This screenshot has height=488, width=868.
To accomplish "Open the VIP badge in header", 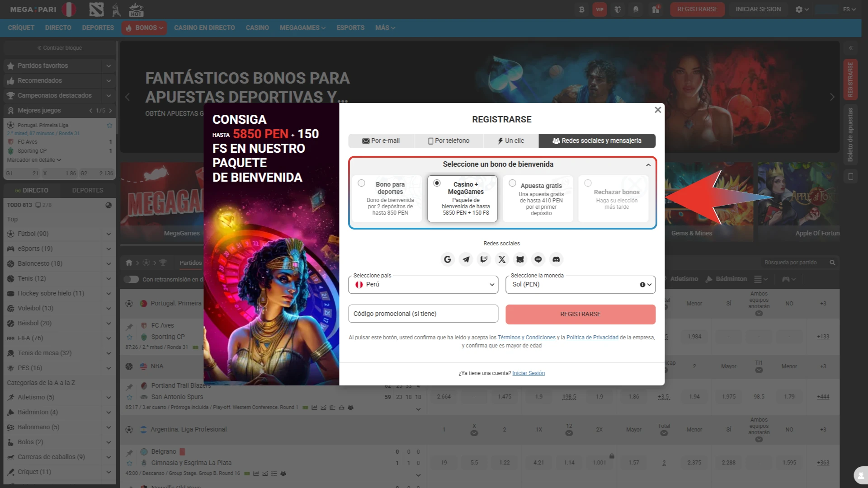I will click(599, 9).
